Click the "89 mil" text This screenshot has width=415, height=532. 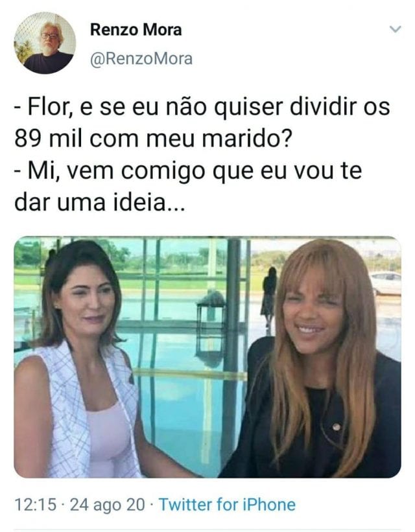(x=48, y=139)
